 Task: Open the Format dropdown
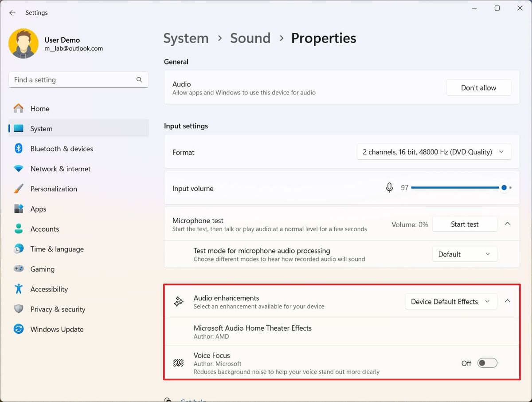click(434, 152)
